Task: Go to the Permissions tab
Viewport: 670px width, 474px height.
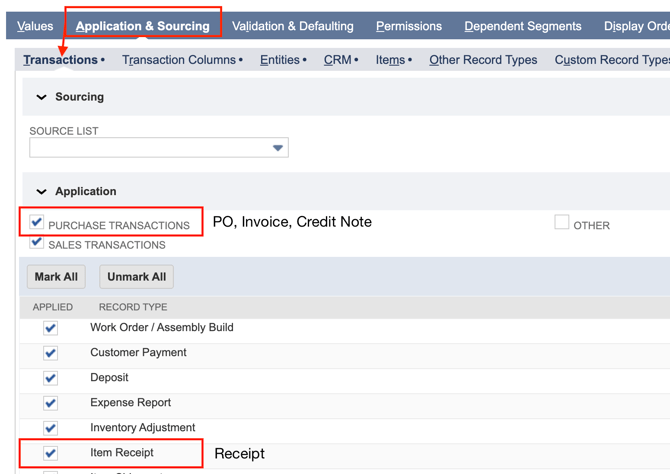Action: point(409,26)
